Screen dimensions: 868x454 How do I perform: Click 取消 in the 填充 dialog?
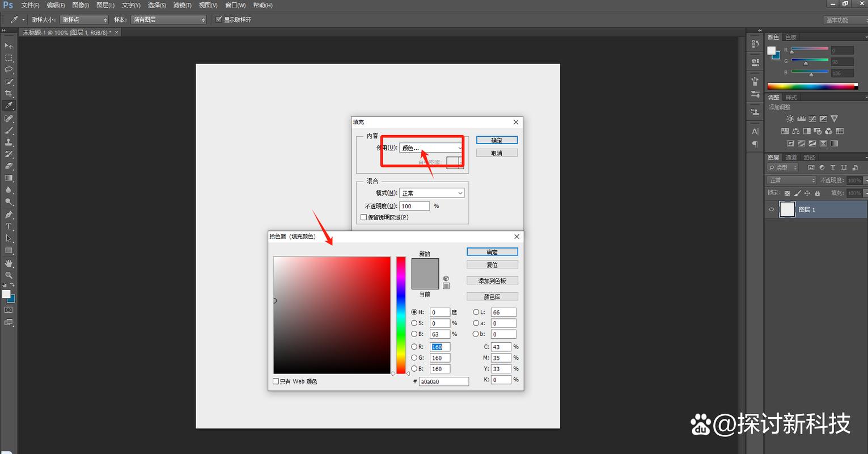497,153
